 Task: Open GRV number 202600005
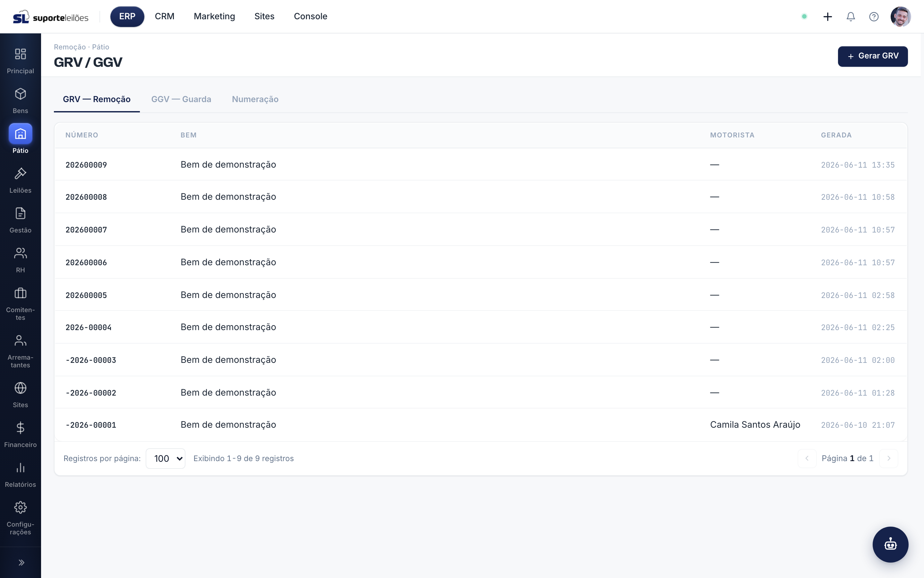(86, 295)
